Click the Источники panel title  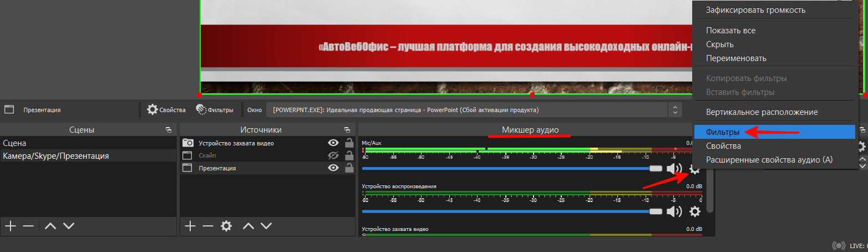click(x=261, y=130)
